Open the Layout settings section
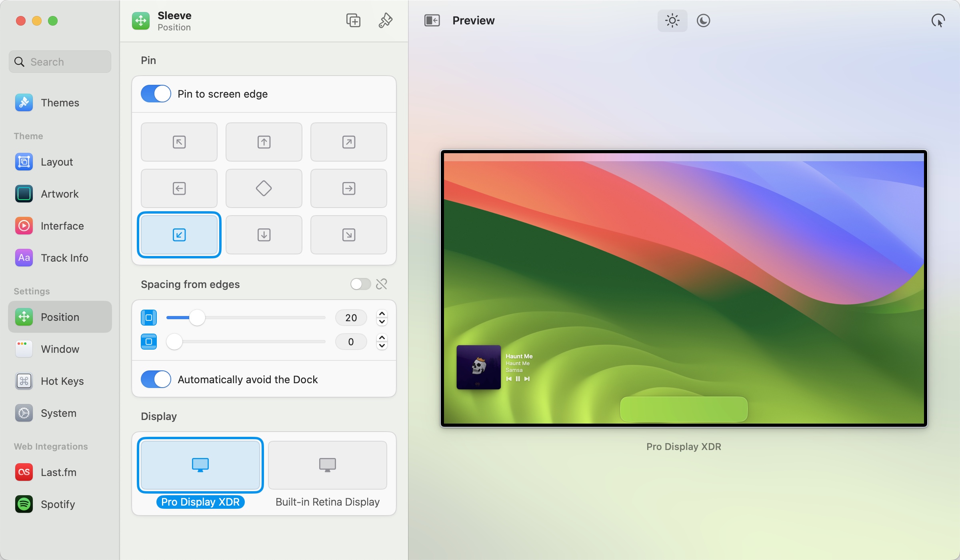Viewport: 960px width, 560px height. pyautogui.click(x=60, y=162)
